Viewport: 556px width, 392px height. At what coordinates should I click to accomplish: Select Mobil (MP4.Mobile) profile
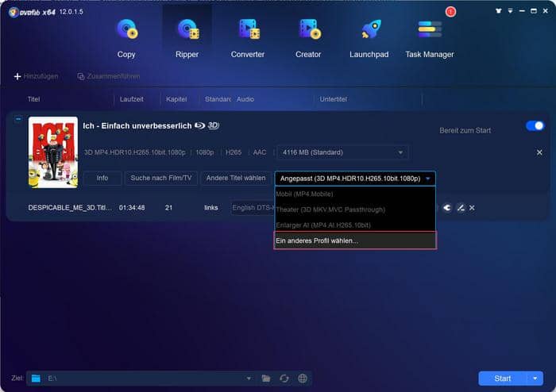(x=355, y=194)
